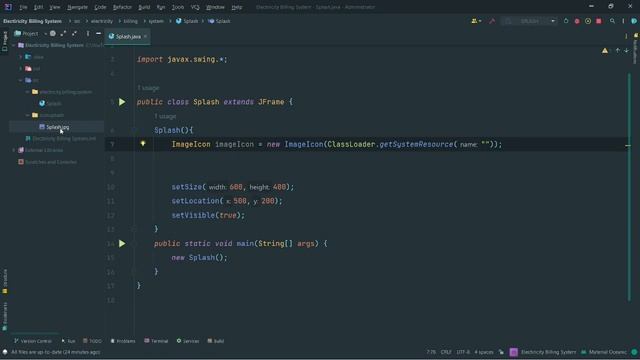Click the Material Oceanic theme status widget
The width and height of the screenshot is (640, 360).
[604, 352]
